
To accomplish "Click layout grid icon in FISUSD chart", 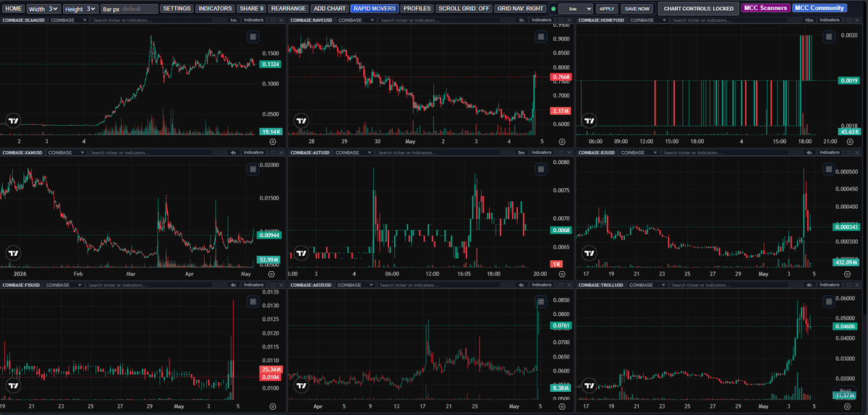I will click(x=252, y=301).
